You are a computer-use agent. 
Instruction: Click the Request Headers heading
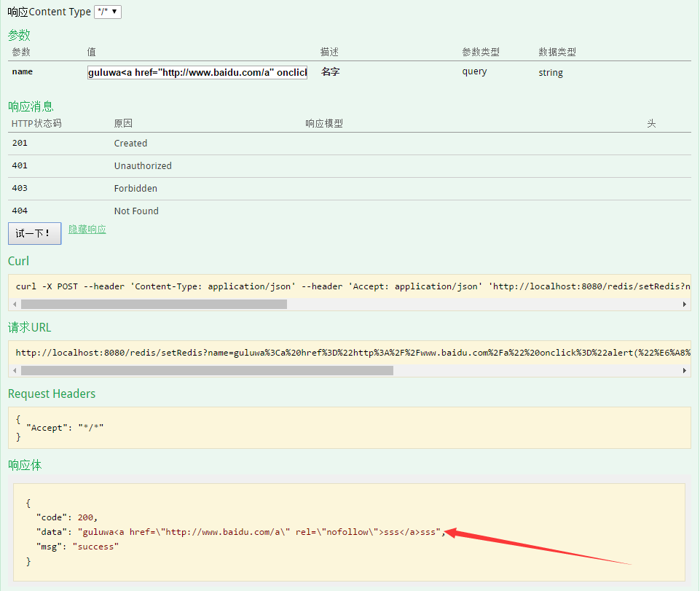52,394
